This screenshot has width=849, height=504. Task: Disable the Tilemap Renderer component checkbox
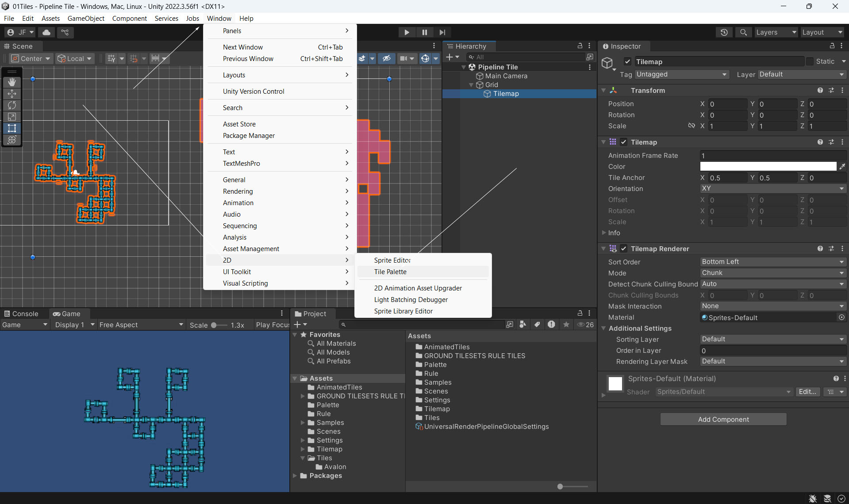point(624,248)
